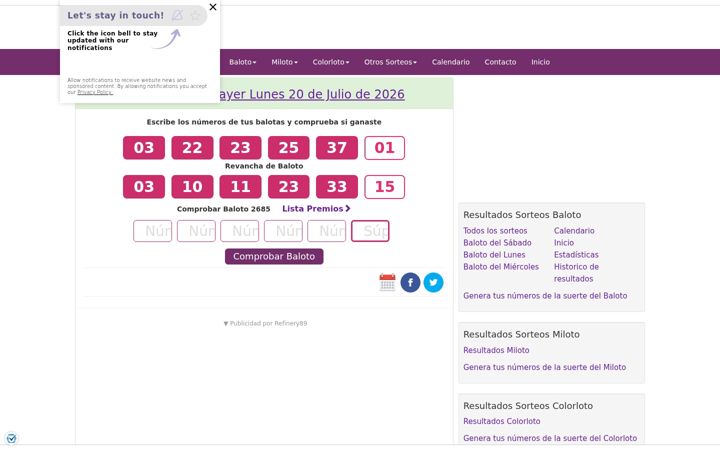Click the Comprobar Baloto button
The width and height of the screenshot is (720, 450).
coord(274,257)
